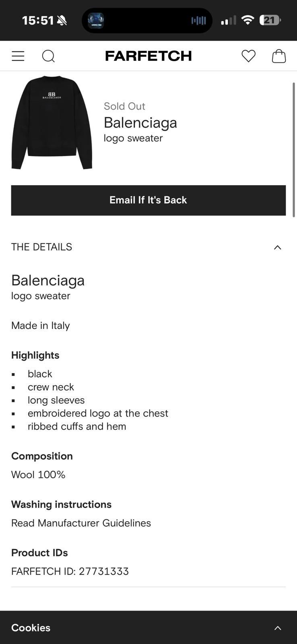297x644 pixels.
Task: Open the shopping bag icon
Action: coord(279,56)
